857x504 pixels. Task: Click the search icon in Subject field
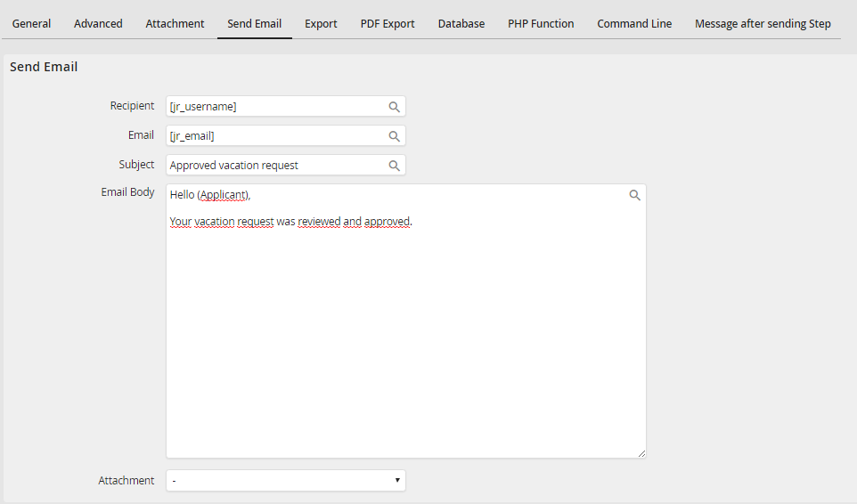394,166
